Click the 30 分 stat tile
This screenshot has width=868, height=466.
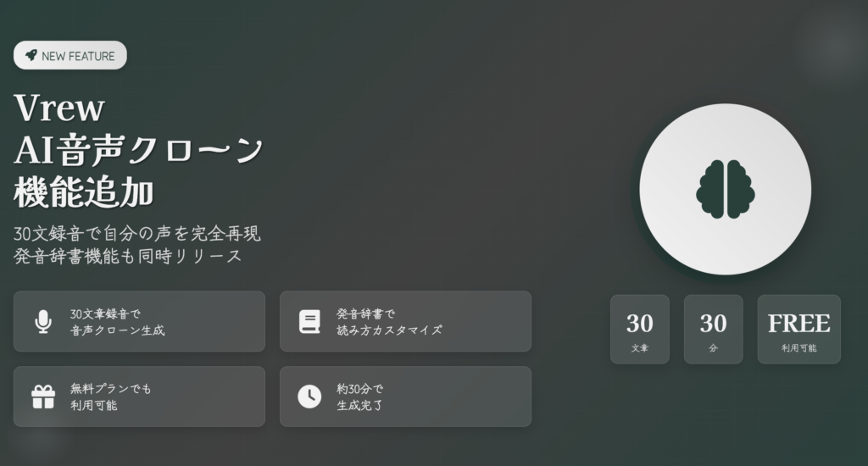click(714, 330)
